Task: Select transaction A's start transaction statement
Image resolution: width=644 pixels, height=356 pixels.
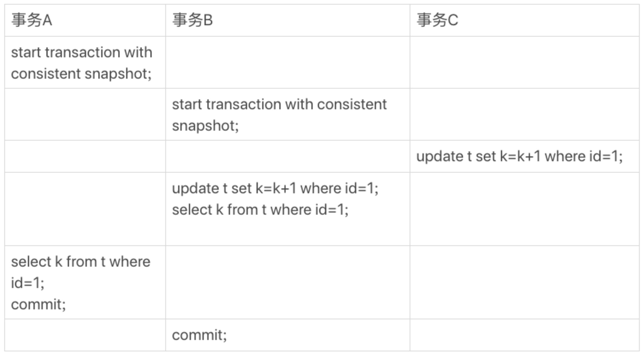Action: click(x=82, y=63)
